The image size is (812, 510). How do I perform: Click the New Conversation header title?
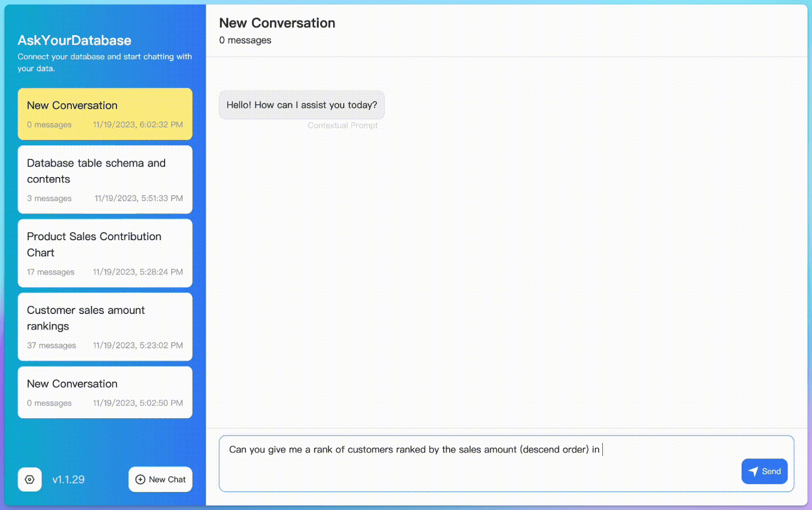(x=277, y=23)
